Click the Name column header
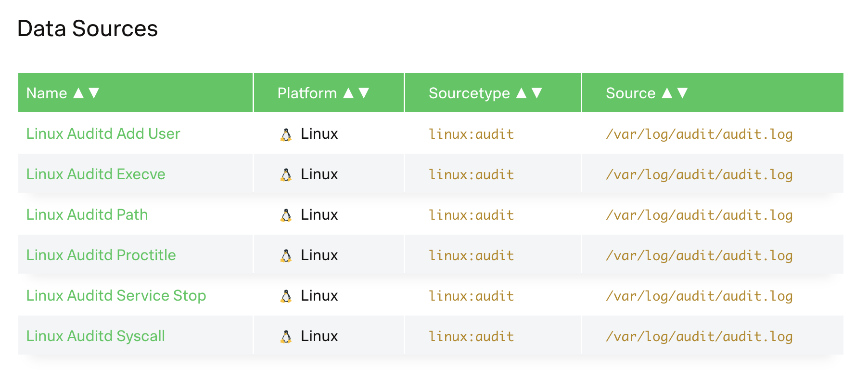 coord(47,93)
